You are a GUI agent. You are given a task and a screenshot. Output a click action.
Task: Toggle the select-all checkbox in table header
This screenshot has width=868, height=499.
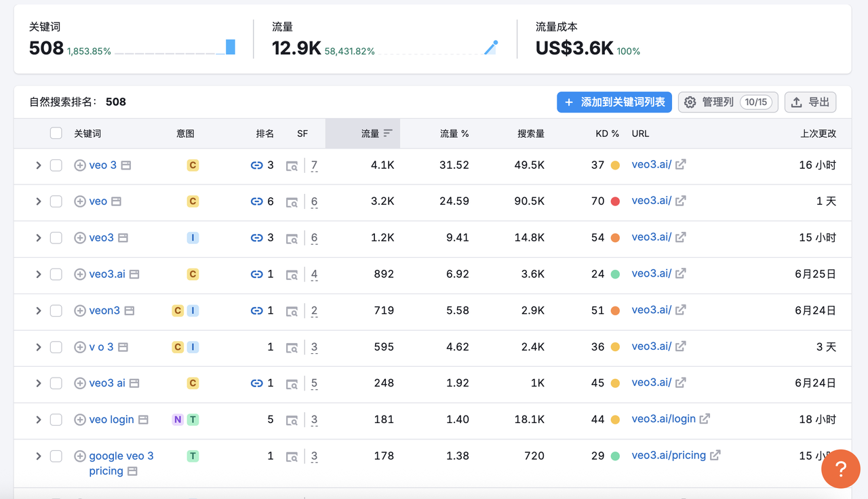pos(56,134)
